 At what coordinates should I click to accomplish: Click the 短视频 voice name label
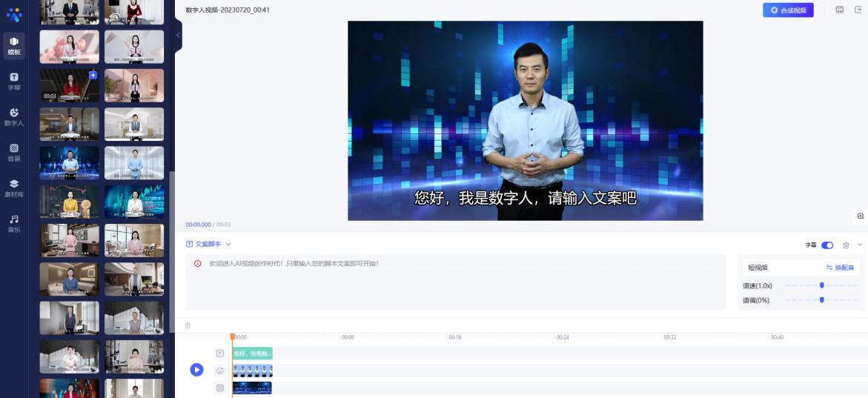[x=758, y=268]
